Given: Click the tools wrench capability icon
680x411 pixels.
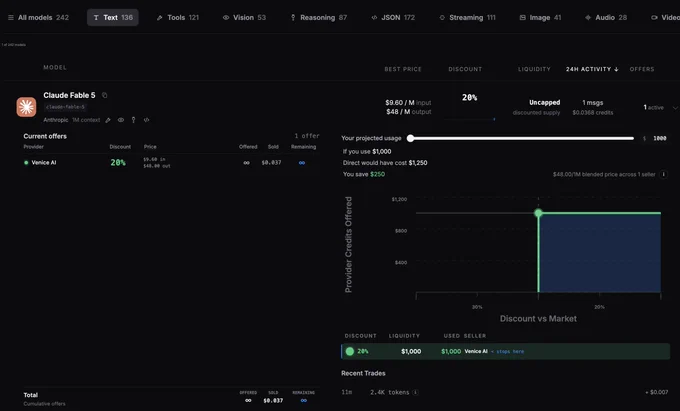Looking at the screenshot, I should pos(108,120).
